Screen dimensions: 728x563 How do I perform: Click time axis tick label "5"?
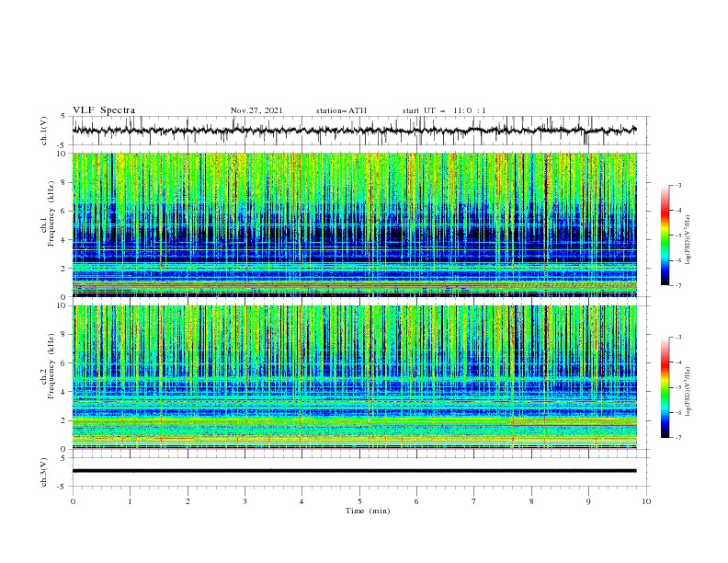pyautogui.click(x=359, y=501)
